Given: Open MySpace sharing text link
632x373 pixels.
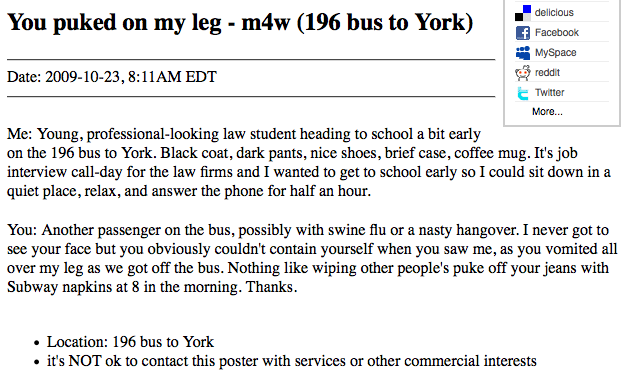Looking at the screenshot, I should pyautogui.click(x=555, y=53).
